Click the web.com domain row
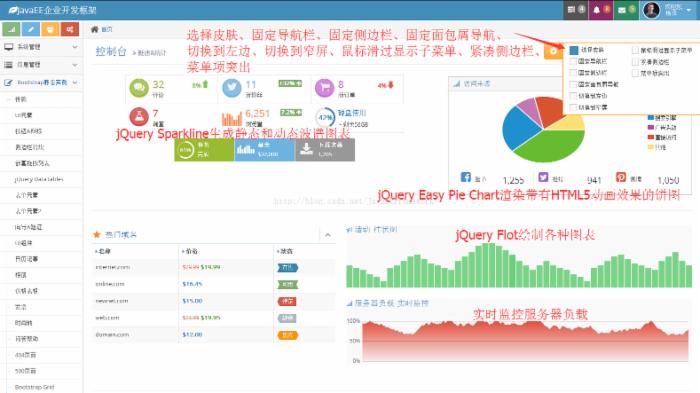 point(213,318)
